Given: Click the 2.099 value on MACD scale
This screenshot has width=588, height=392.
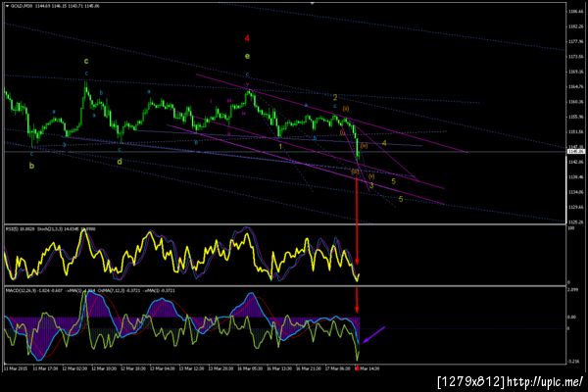Looking at the screenshot, I should coord(573,290).
